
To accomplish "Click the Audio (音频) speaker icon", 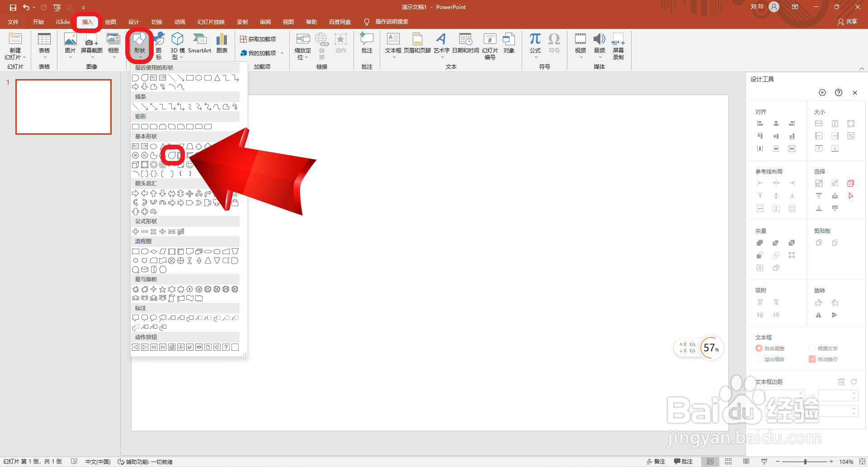I will click(x=599, y=40).
